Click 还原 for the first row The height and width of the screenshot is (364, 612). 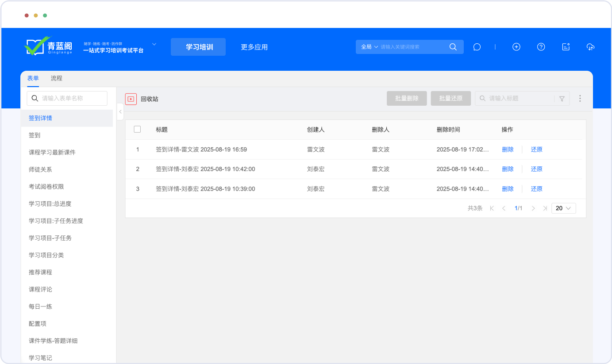click(536, 149)
